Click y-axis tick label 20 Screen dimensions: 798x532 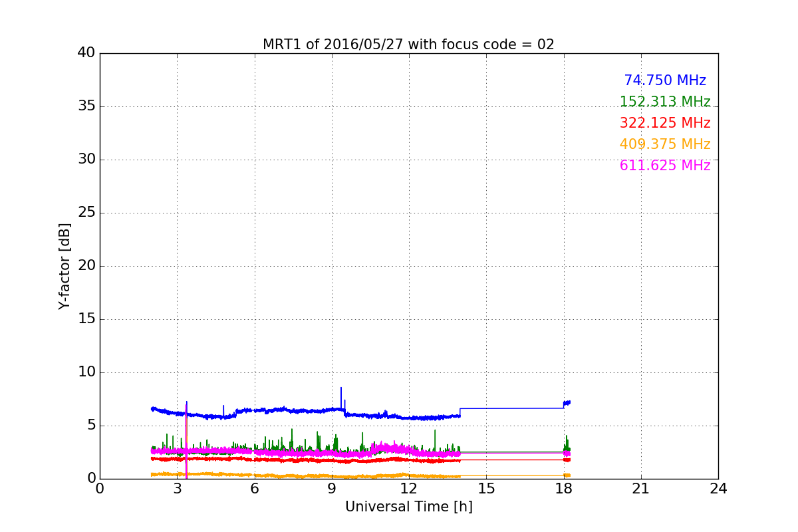click(86, 266)
